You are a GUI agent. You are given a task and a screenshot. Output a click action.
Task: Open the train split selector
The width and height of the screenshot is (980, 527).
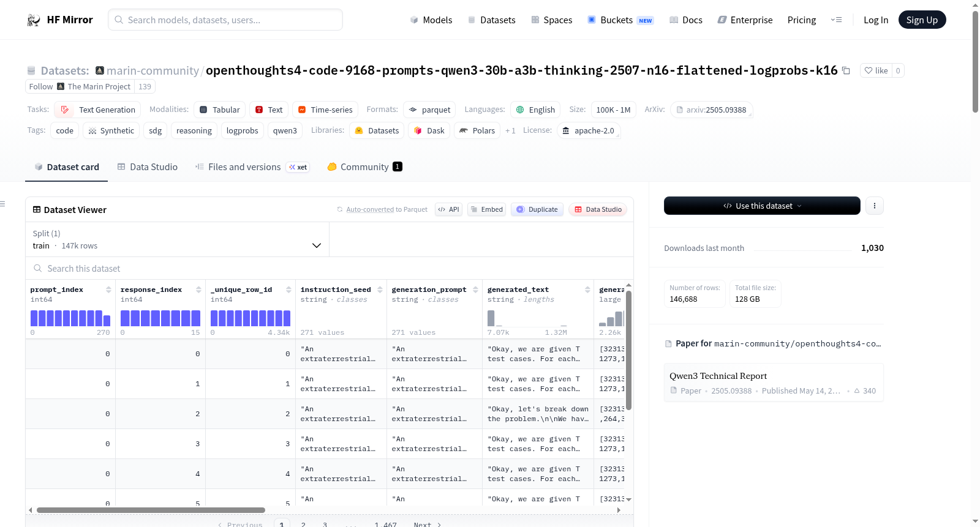(x=177, y=239)
